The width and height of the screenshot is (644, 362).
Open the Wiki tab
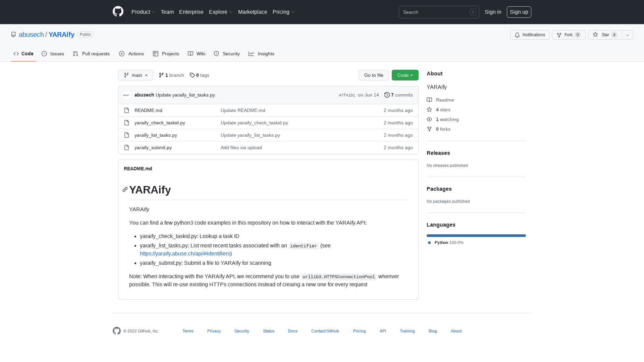196,54
